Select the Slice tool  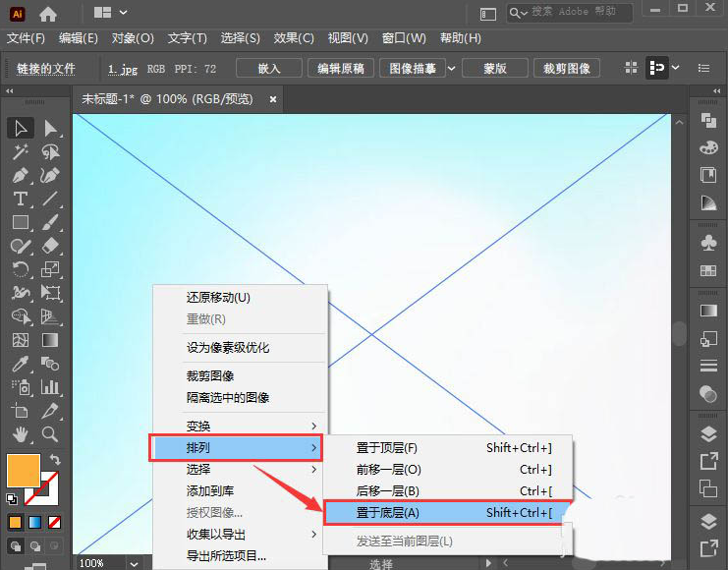point(50,411)
